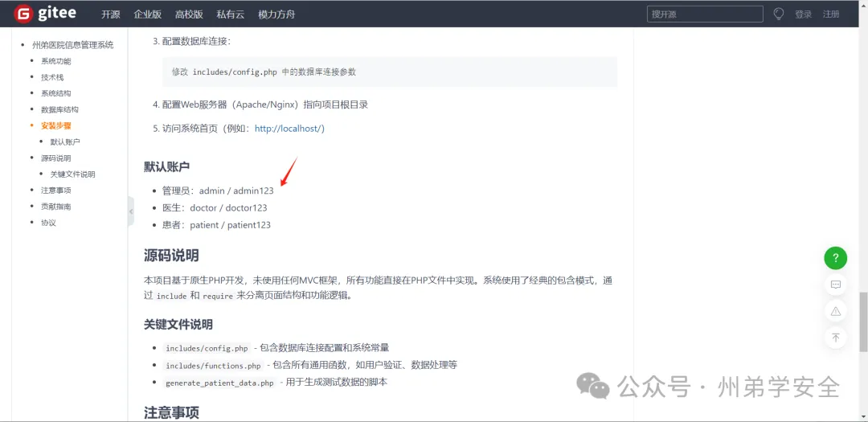
Task: Open the 企业版 menu item
Action: tap(147, 14)
